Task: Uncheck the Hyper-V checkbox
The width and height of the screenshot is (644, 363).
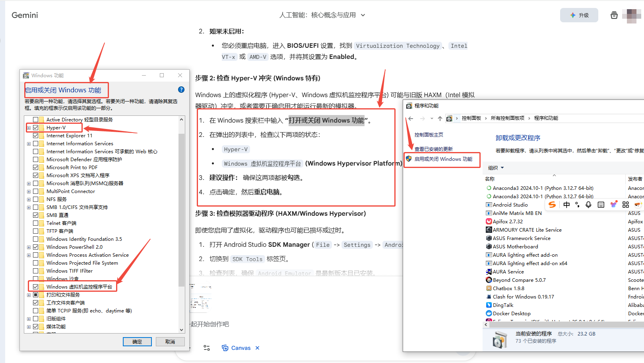Action: tap(36, 128)
